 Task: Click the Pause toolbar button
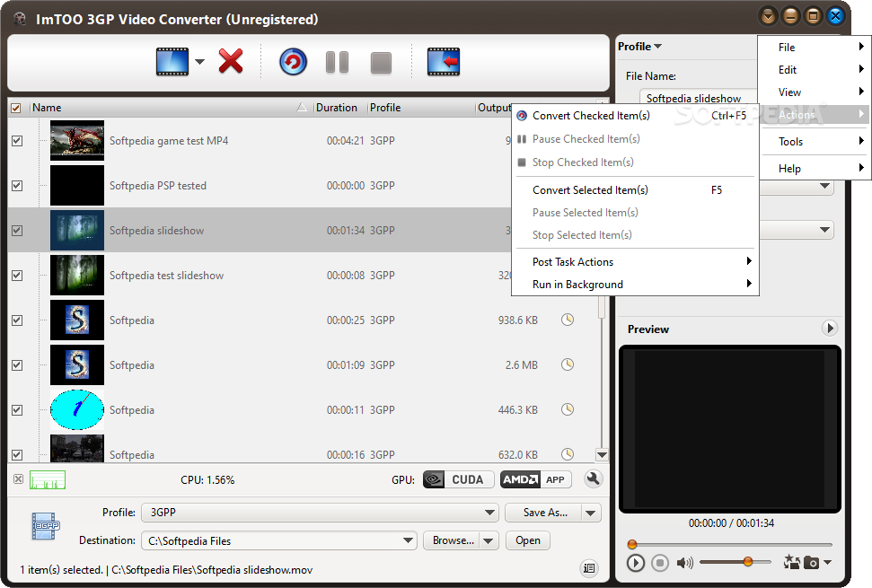[x=337, y=62]
